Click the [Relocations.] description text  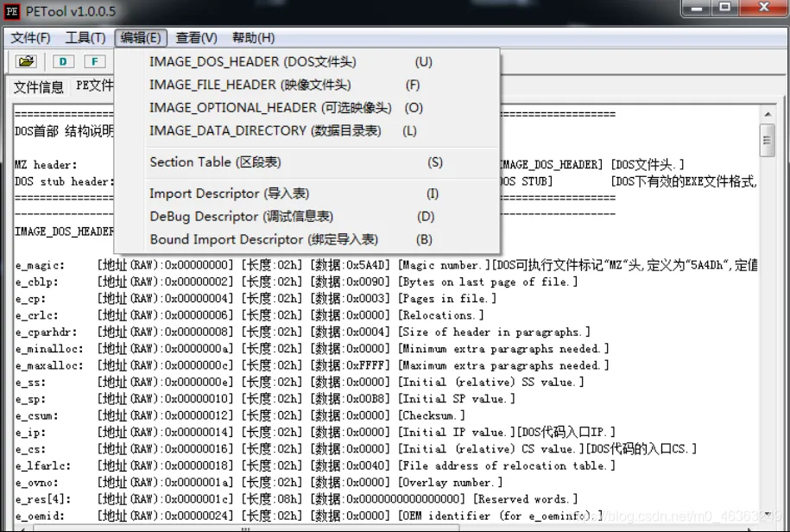[441, 315]
